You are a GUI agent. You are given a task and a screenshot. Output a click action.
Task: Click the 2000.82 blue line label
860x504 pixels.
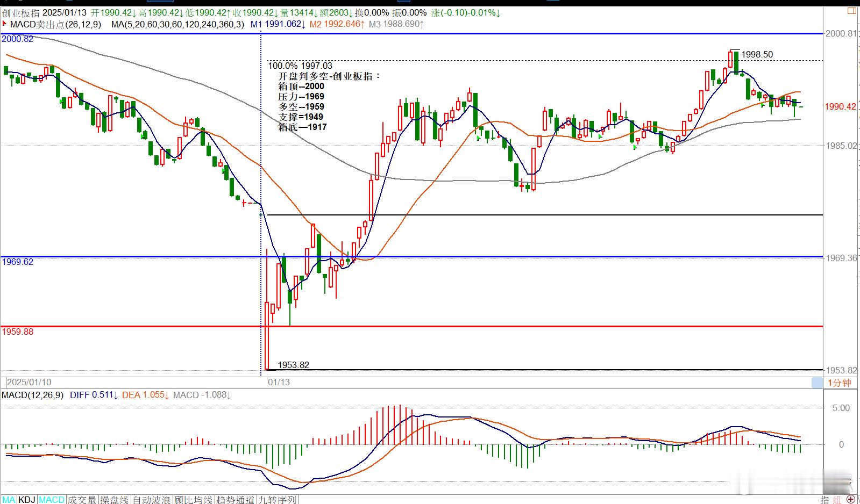tap(18, 39)
